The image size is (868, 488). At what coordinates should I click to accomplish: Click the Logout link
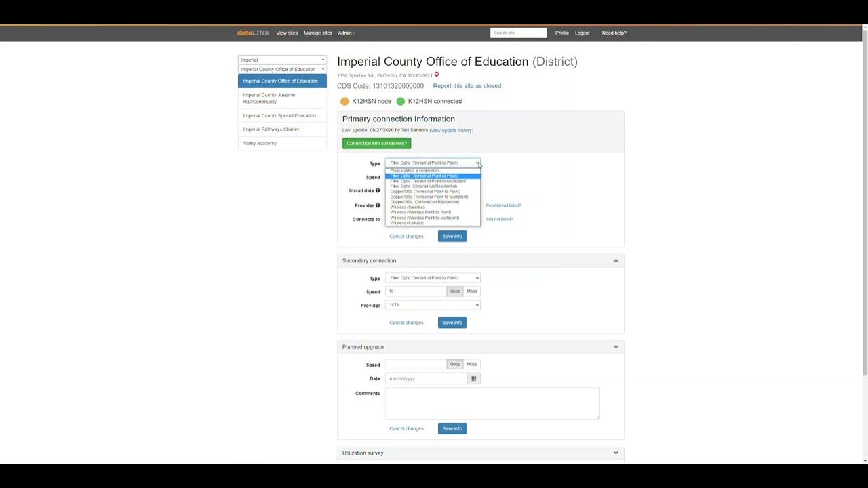(583, 33)
